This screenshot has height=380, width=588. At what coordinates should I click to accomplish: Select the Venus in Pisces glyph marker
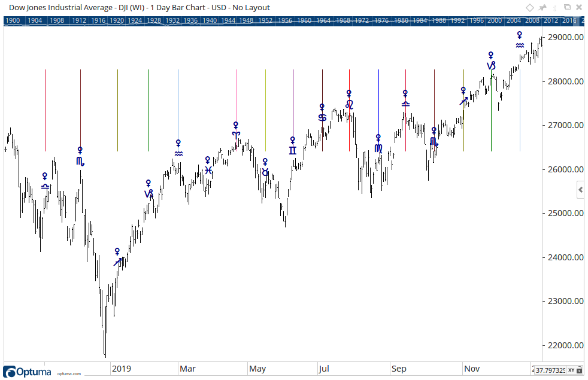coord(208,165)
